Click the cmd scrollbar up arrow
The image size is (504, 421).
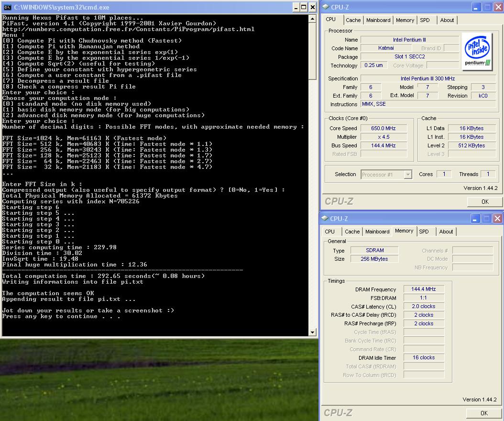(x=312, y=19)
